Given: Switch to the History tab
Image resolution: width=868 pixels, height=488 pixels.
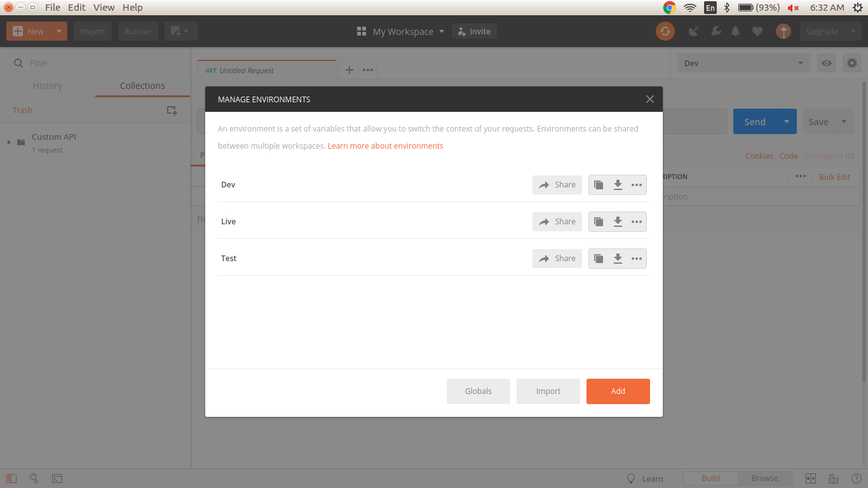Looking at the screenshot, I should (x=48, y=86).
